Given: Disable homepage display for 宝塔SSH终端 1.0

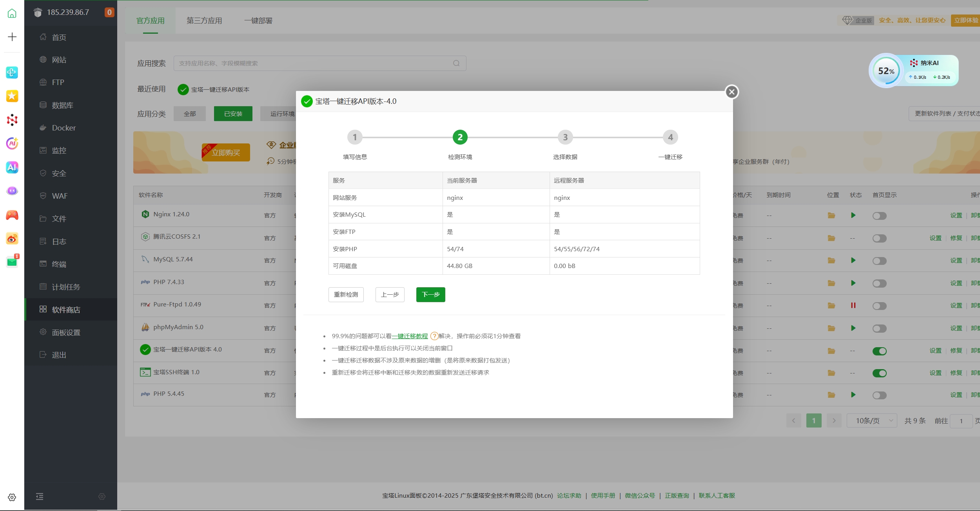Looking at the screenshot, I should click(x=879, y=373).
